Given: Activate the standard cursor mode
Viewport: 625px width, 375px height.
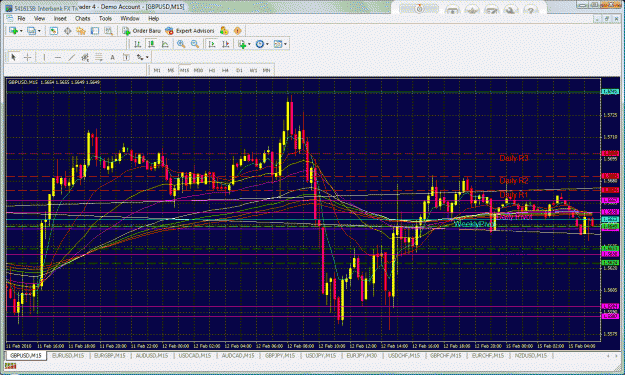Looking at the screenshot, I should pyautogui.click(x=14, y=57).
